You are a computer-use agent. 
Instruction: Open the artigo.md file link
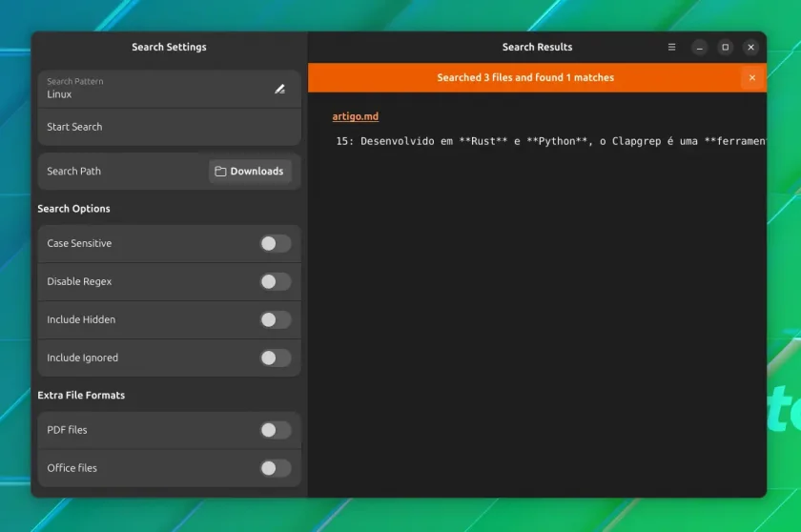click(x=356, y=116)
